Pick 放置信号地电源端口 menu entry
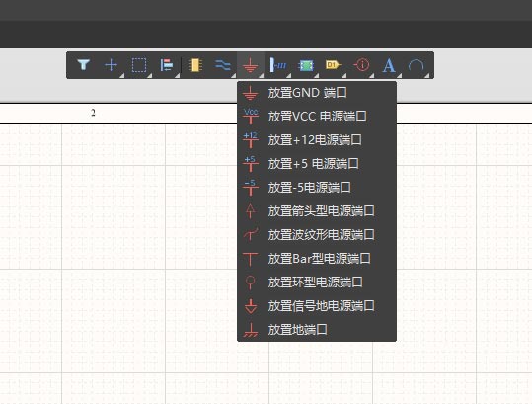532x404 pixels. (x=317, y=306)
